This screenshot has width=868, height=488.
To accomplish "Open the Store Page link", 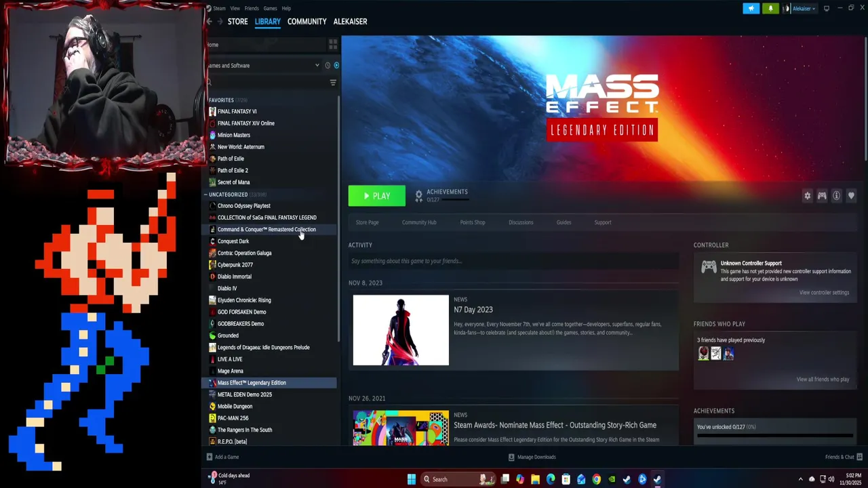I will pyautogui.click(x=367, y=222).
